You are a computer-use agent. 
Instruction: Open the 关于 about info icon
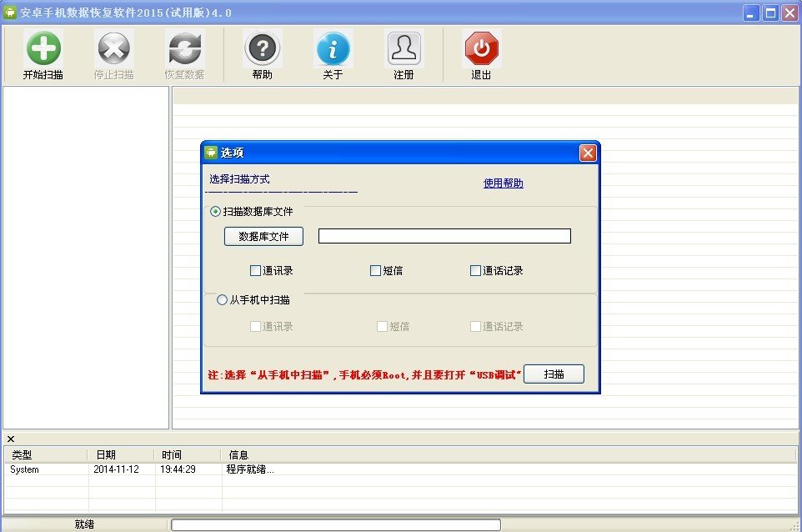tap(333, 48)
